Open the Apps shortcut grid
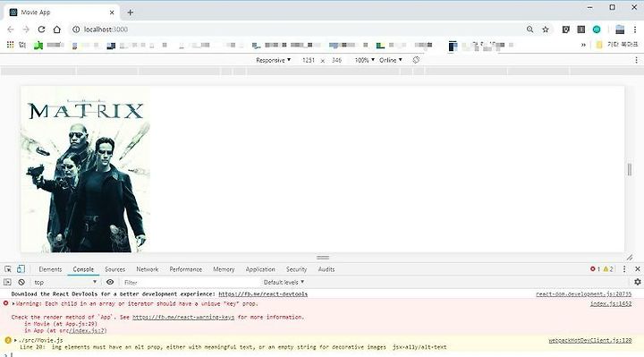 tap(10, 45)
